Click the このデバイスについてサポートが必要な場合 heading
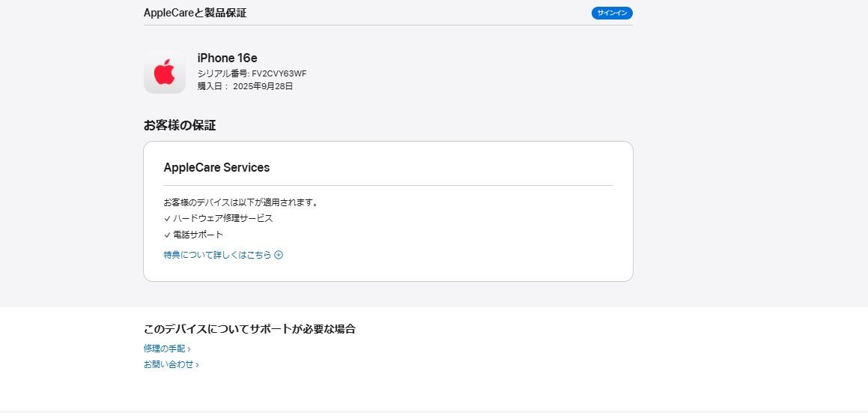This screenshot has width=868, height=413. pos(249,329)
